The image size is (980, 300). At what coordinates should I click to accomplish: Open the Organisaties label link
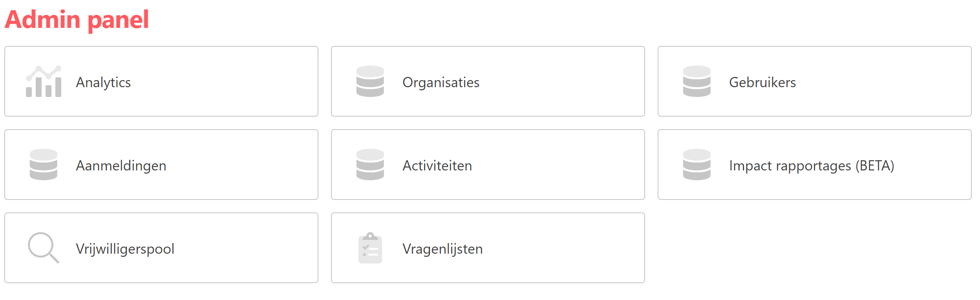(x=441, y=82)
